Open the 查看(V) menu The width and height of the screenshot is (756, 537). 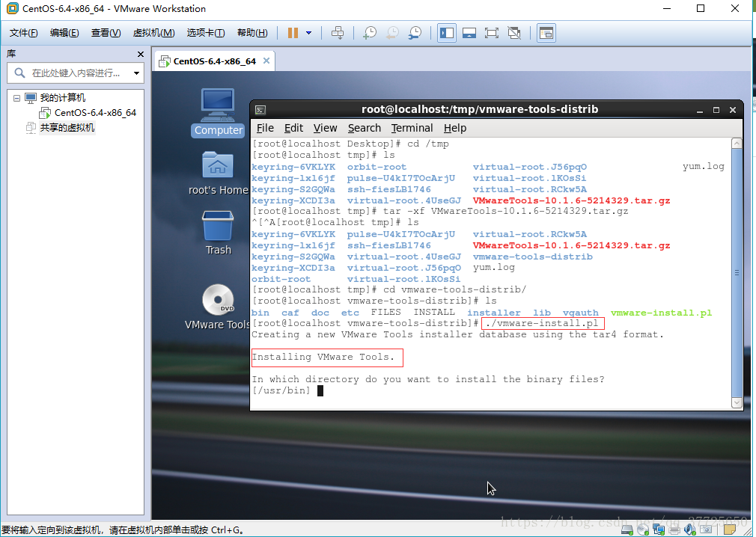(106, 33)
